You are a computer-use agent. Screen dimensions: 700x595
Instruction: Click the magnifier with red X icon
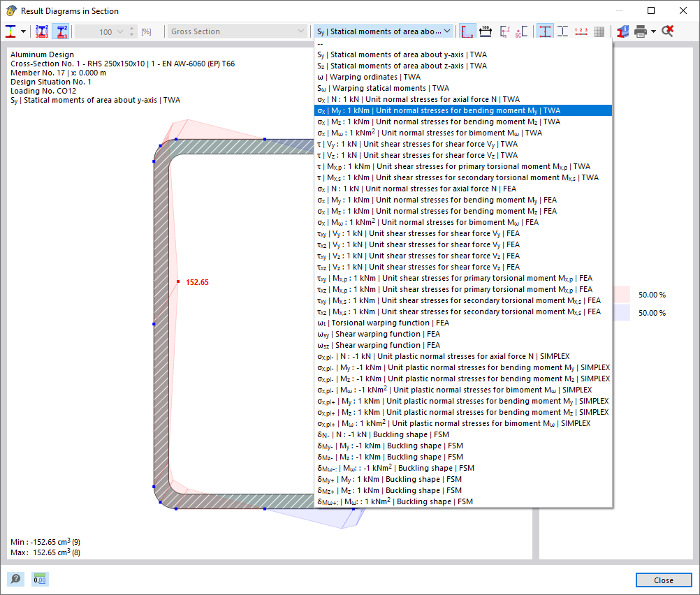[667, 31]
